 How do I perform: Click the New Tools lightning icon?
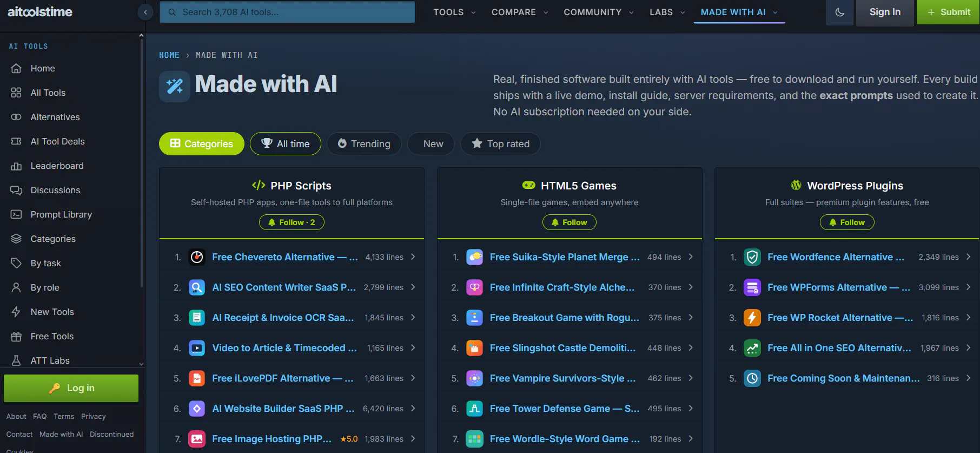pyautogui.click(x=16, y=312)
